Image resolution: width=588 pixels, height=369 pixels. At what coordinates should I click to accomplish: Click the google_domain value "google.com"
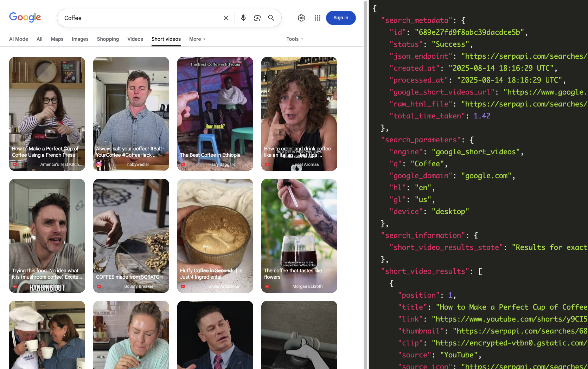coord(486,176)
